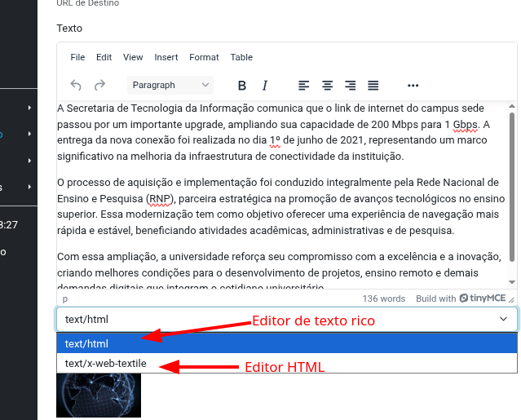521x420 pixels.
Task: Open the Format menu
Action: coord(204,57)
